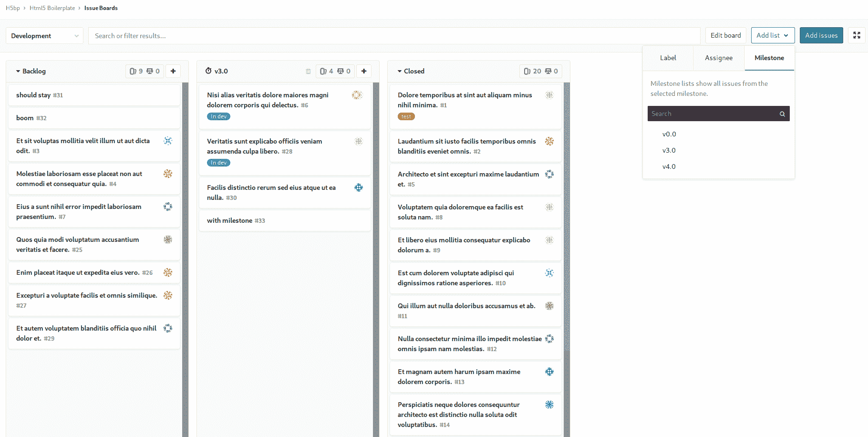Image resolution: width=868 pixels, height=437 pixels.
Task: Open the Add list dropdown
Action: point(772,35)
